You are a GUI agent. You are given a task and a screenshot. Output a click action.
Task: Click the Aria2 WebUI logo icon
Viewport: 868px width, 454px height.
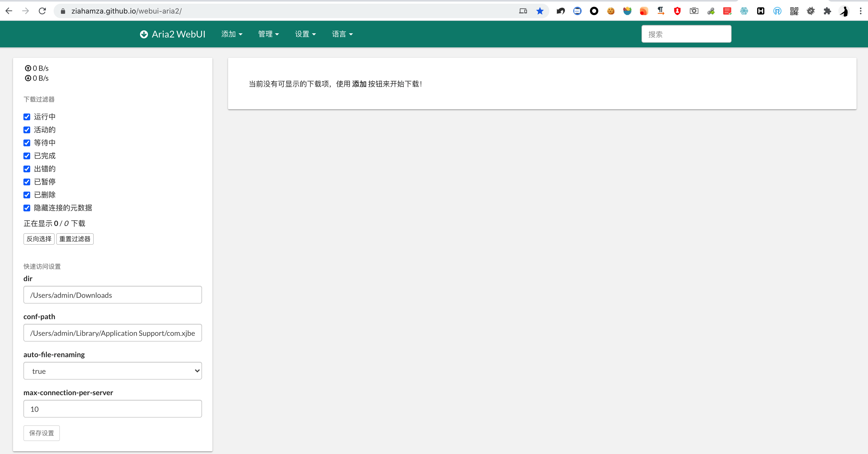(x=144, y=34)
